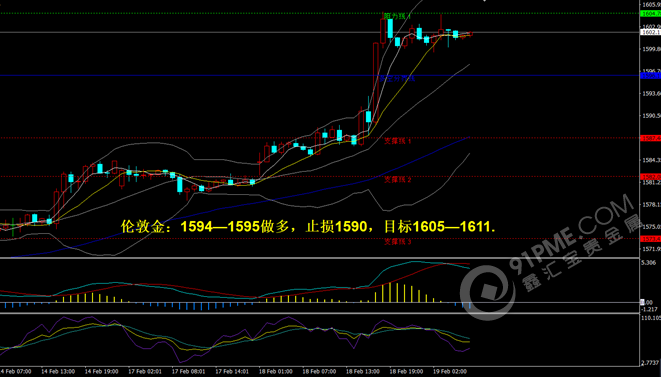The width and height of the screenshot is (661, 377).
Task: Click the 14 Feb 13:00 time label
Action: [58, 372]
